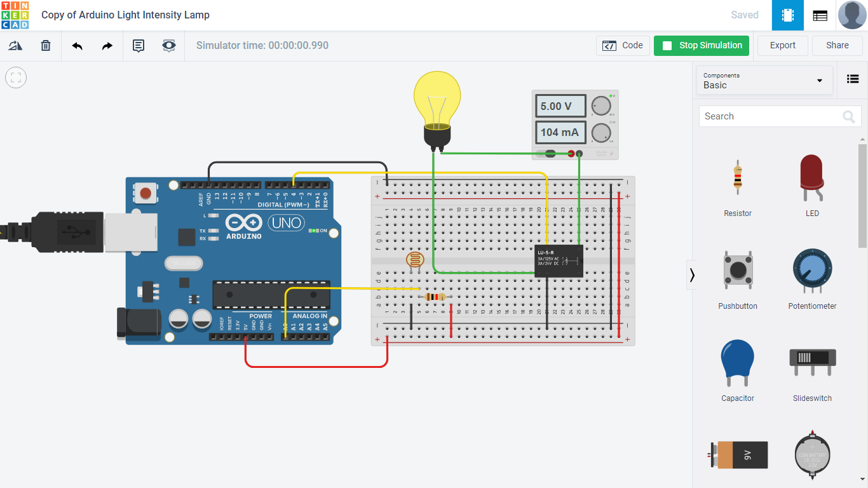Undo the last action
The width and height of the screenshot is (868, 488).
77,46
